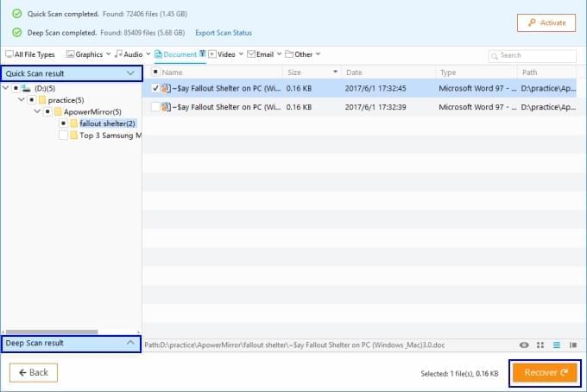
Task: Tick the Top 3 Samsung folder checkbox
Action: click(x=63, y=136)
